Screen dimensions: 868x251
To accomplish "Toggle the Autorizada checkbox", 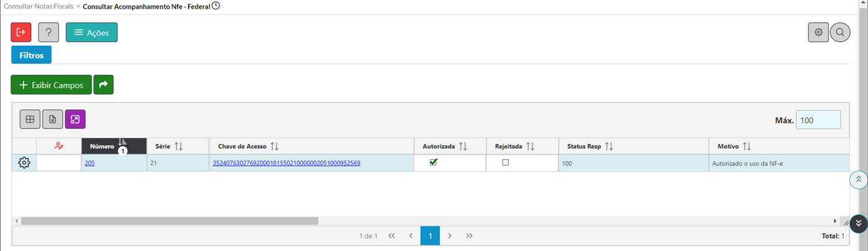I will (x=434, y=162).
